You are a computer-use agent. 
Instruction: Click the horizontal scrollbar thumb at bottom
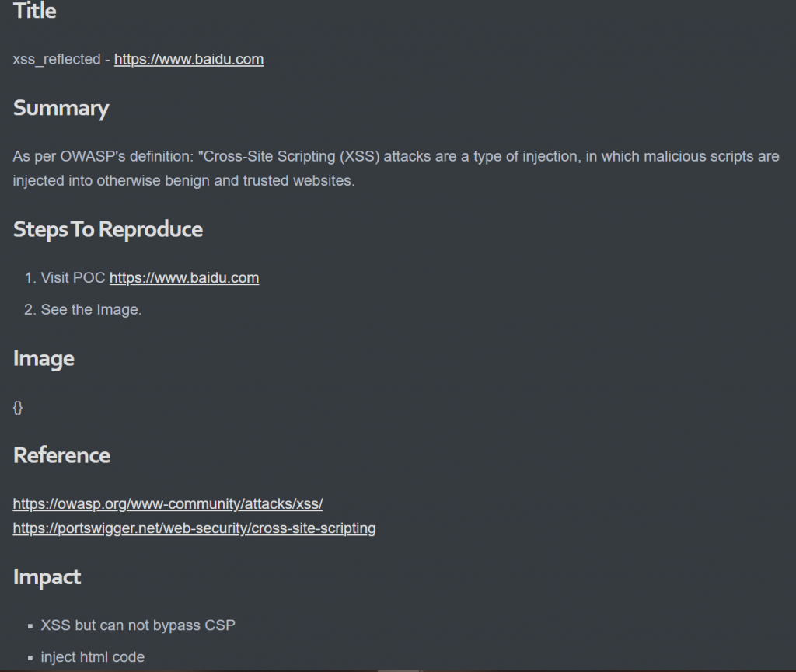pos(398,670)
